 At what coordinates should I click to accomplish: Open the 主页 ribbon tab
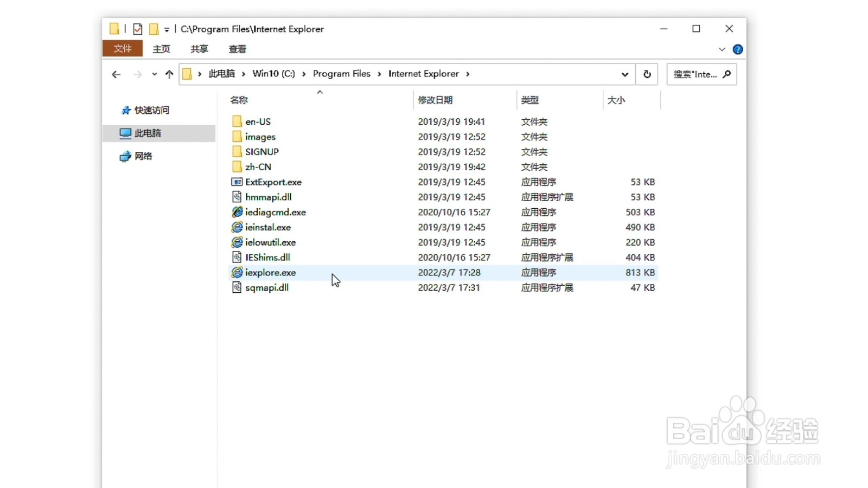pyautogui.click(x=161, y=49)
